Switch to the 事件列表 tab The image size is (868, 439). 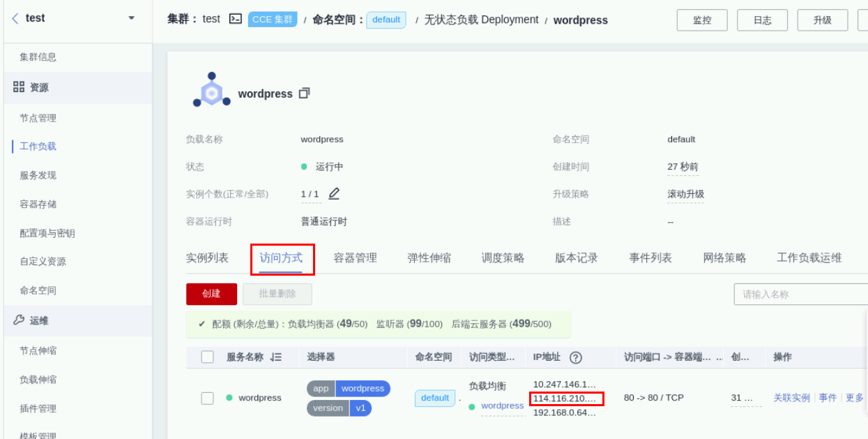650,258
